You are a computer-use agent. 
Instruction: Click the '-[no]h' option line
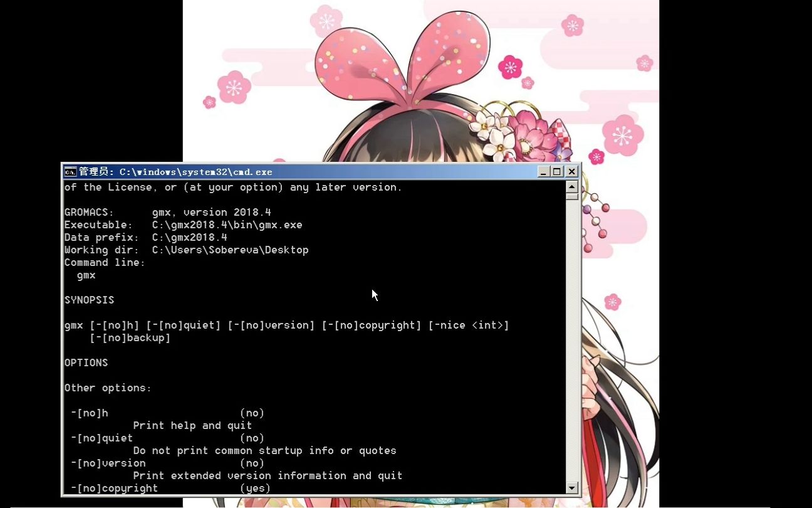(x=167, y=413)
